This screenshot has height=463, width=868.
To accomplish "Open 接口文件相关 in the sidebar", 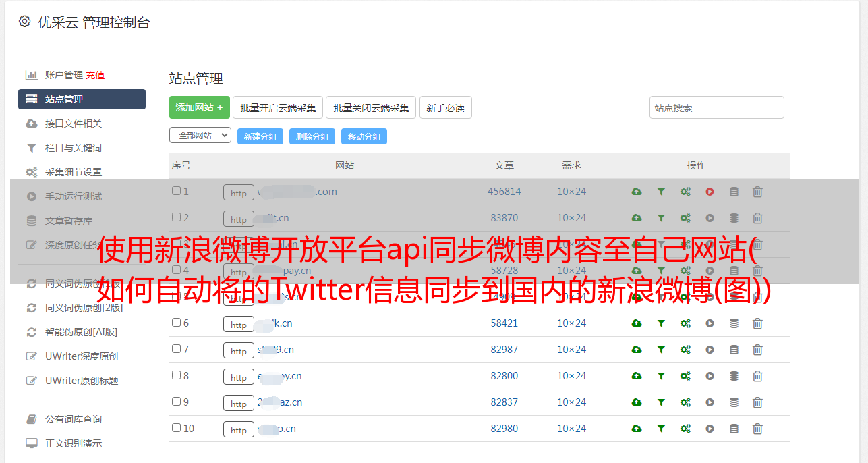I will click(x=74, y=124).
